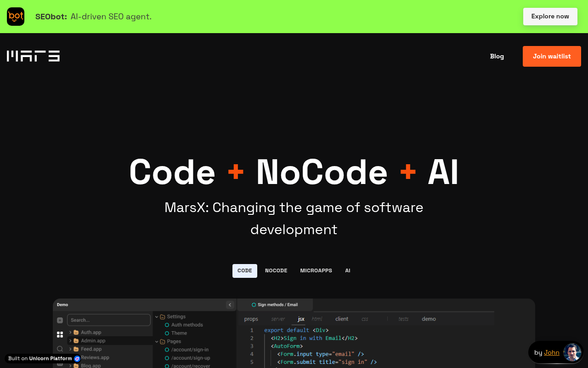The width and height of the screenshot is (588, 368).
Task: Click the Search input in the demo panel
Action: pyautogui.click(x=109, y=320)
